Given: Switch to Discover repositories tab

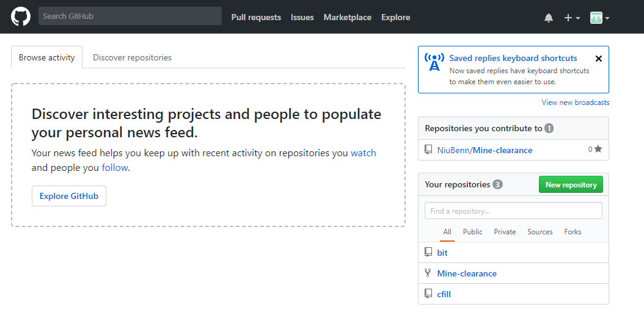Looking at the screenshot, I should tap(132, 57).
